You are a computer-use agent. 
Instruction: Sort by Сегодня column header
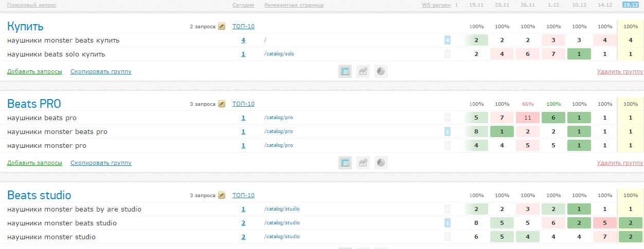[x=243, y=5]
